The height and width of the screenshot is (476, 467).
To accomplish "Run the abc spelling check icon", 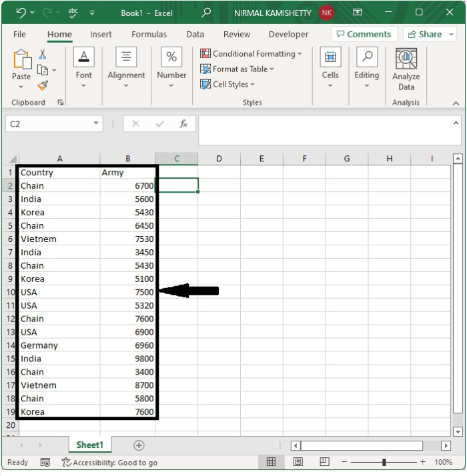I will point(73,13).
